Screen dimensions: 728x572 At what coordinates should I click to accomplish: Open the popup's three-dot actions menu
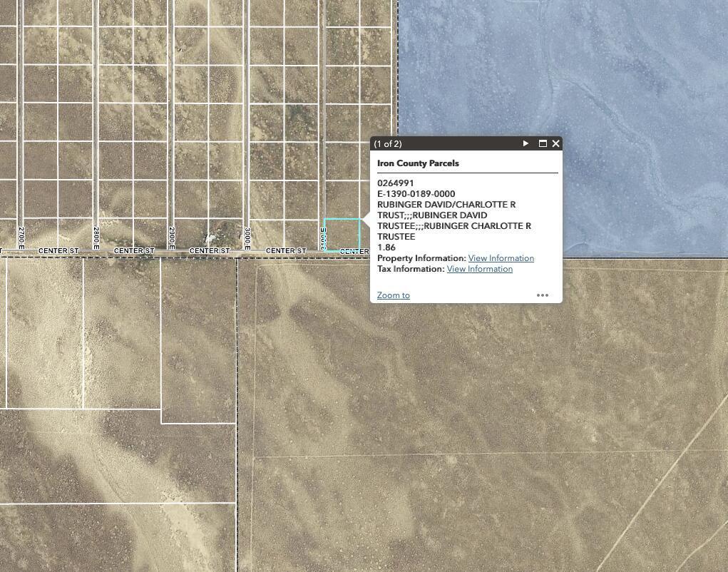(x=543, y=295)
